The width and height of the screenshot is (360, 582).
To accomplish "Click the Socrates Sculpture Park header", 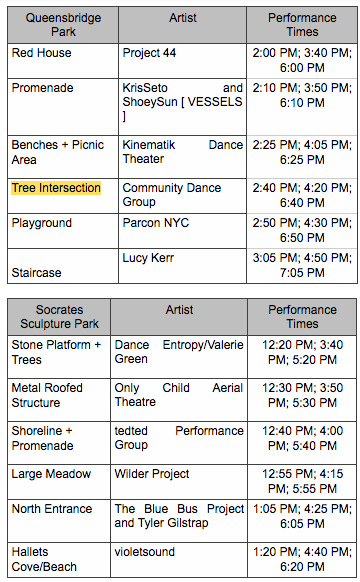I will click(59, 317).
